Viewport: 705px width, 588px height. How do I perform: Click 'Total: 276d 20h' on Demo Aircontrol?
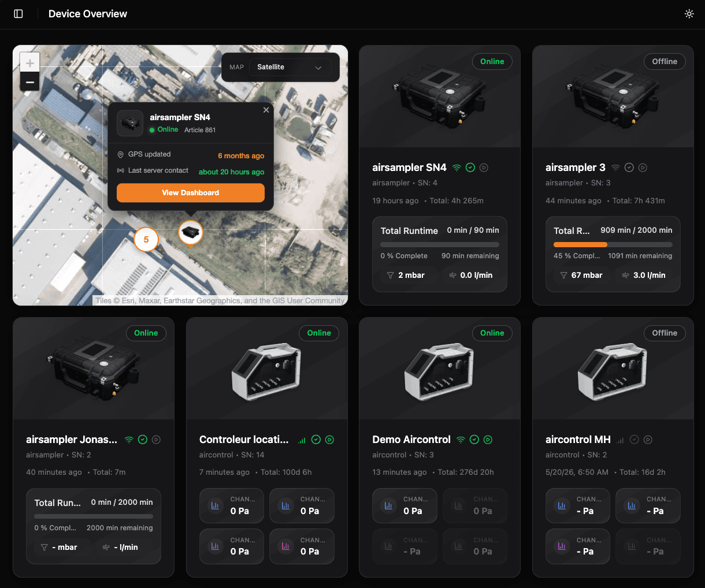(x=466, y=472)
